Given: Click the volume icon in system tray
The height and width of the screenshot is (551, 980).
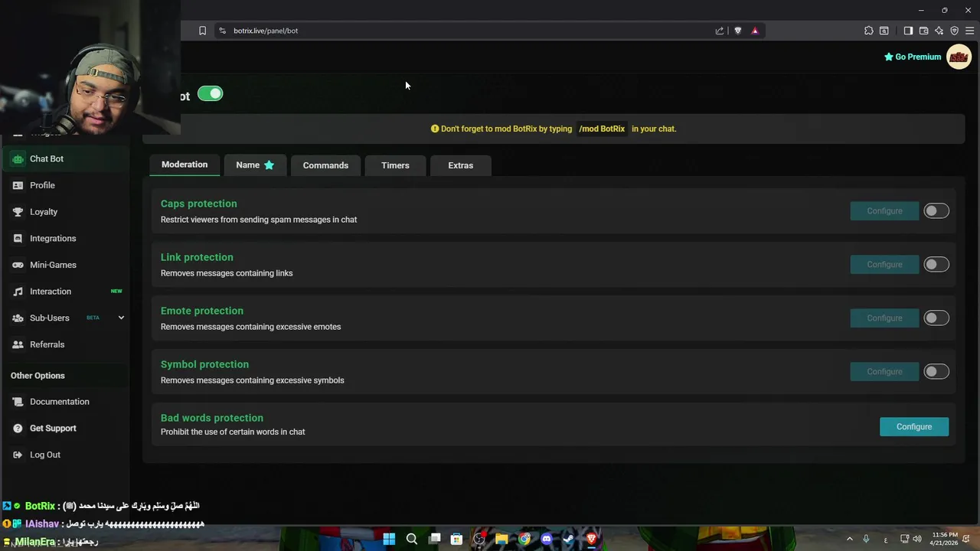Looking at the screenshot, I should 917,539.
